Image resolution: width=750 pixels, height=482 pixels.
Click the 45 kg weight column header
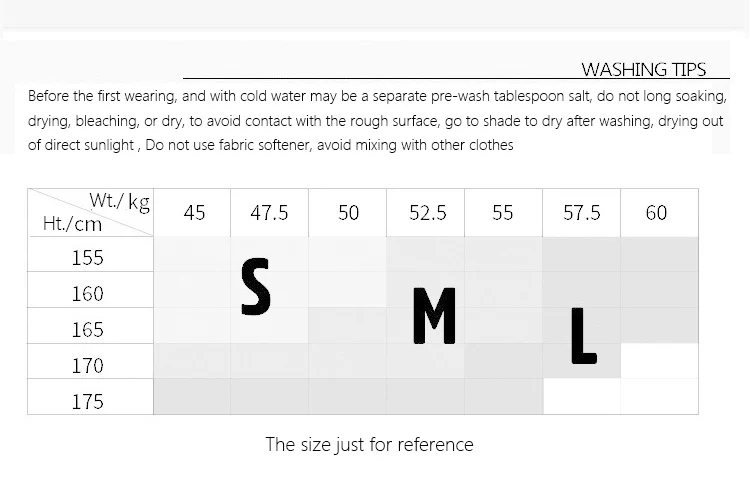[194, 213]
